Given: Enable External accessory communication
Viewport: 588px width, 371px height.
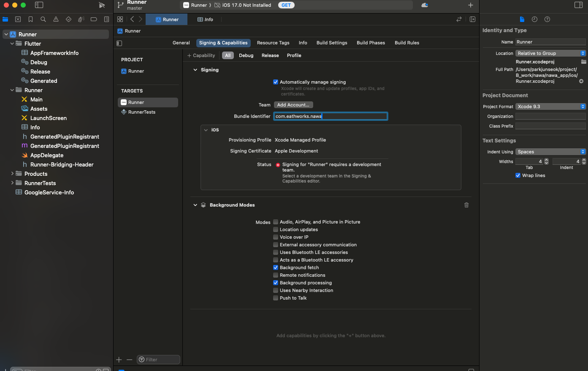Looking at the screenshot, I should [x=276, y=245].
